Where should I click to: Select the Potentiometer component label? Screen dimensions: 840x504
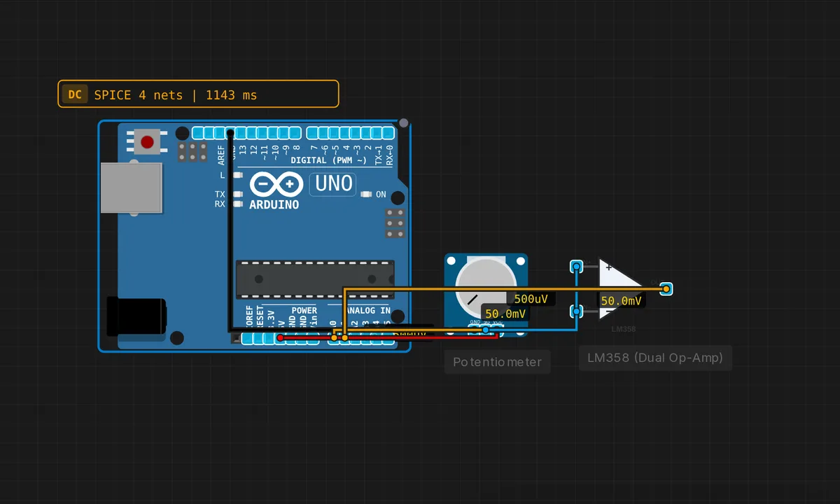click(x=498, y=362)
